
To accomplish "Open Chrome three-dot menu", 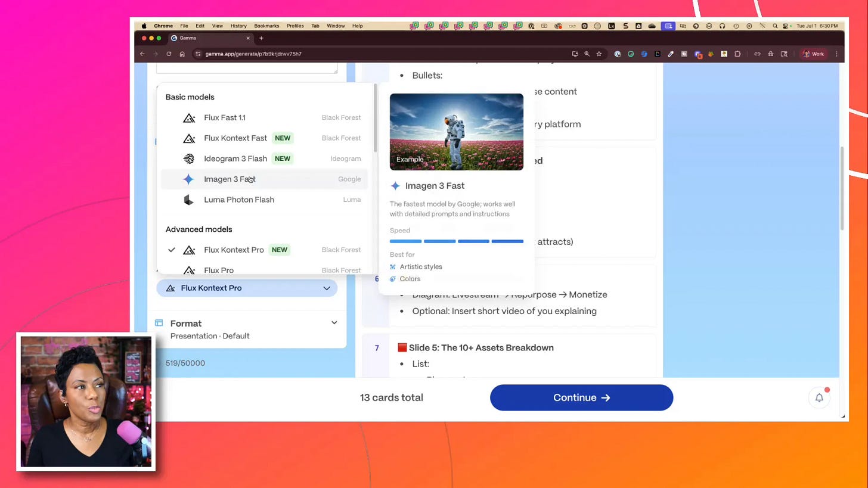I will coord(836,54).
